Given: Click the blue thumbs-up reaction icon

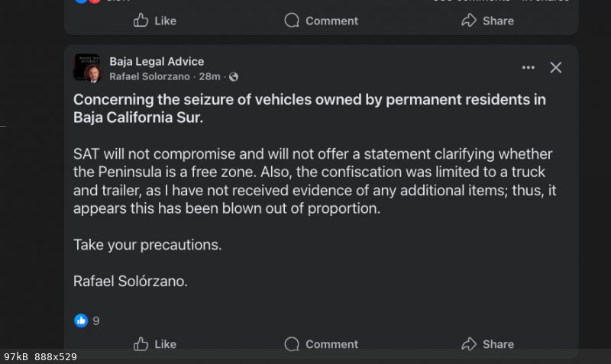Looking at the screenshot, I should tap(81, 321).
